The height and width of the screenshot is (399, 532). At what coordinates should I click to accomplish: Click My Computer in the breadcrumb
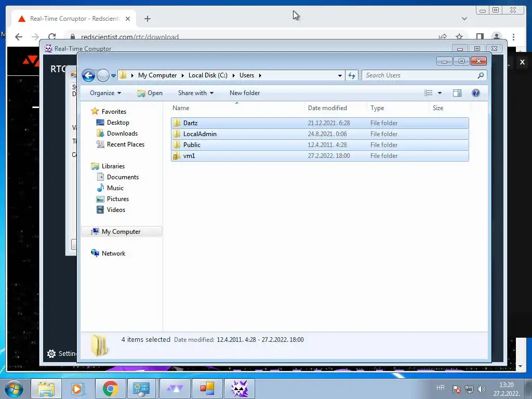(x=157, y=75)
